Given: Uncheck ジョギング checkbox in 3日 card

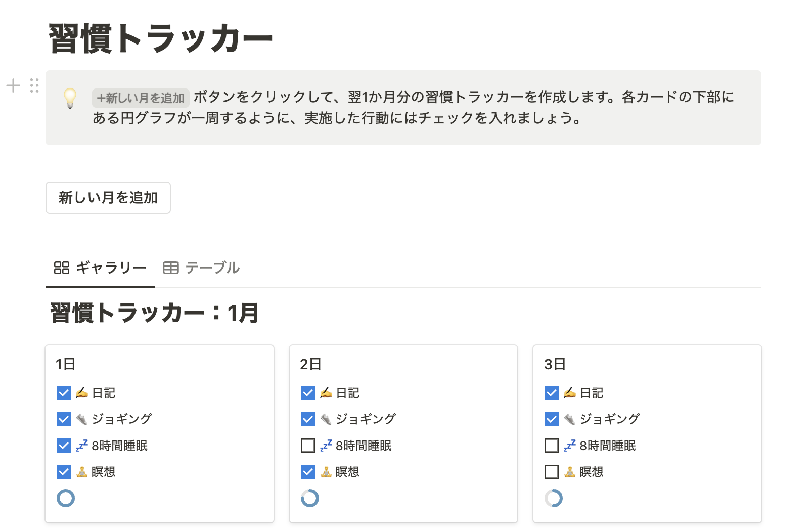Looking at the screenshot, I should pos(552,419).
